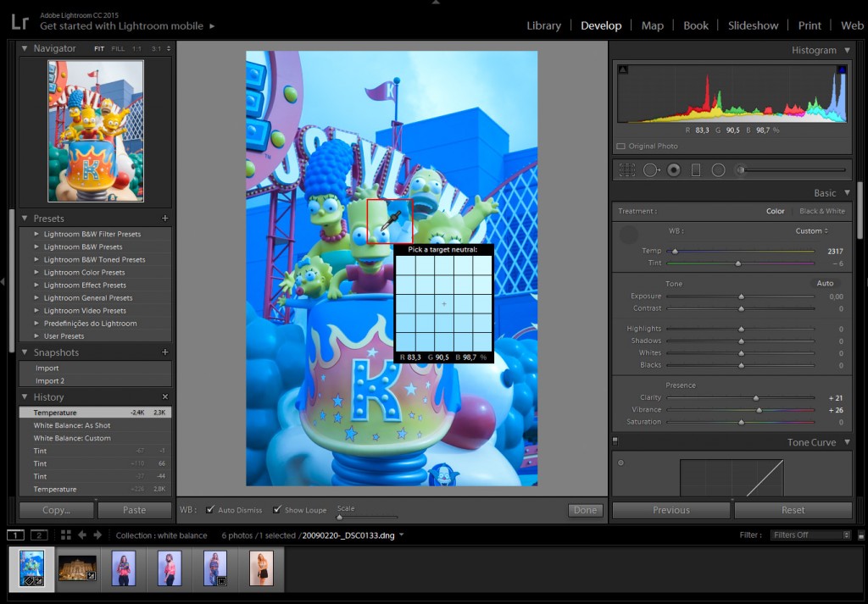The image size is (868, 604).
Task: Switch to the Book module
Action: [695, 25]
